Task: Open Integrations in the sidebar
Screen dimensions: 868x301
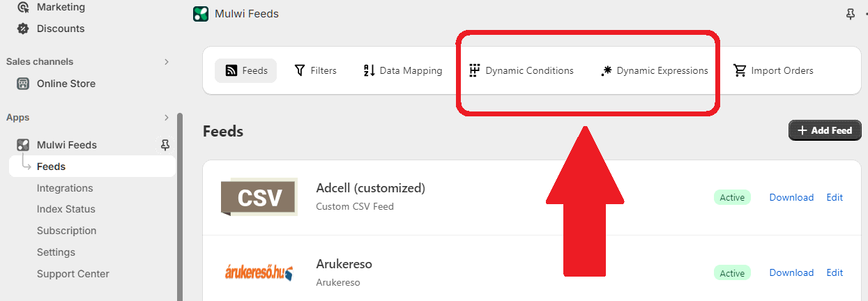Action: (x=65, y=188)
